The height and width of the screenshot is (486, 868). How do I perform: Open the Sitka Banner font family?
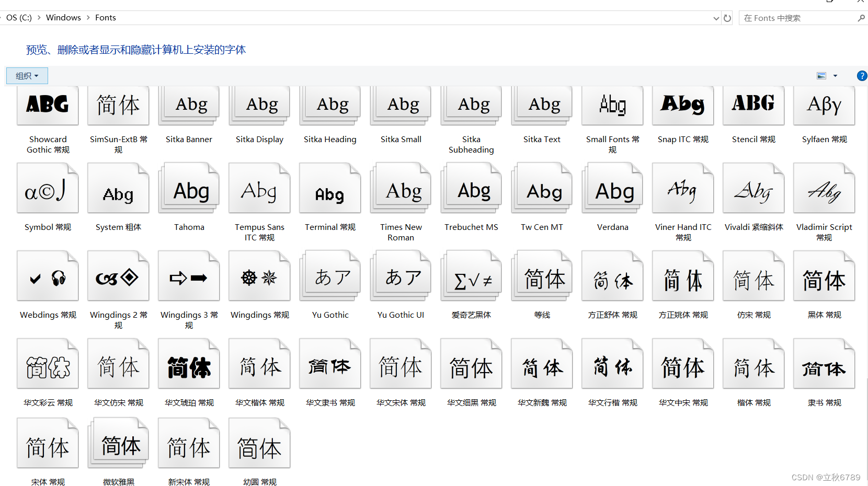[189, 106]
